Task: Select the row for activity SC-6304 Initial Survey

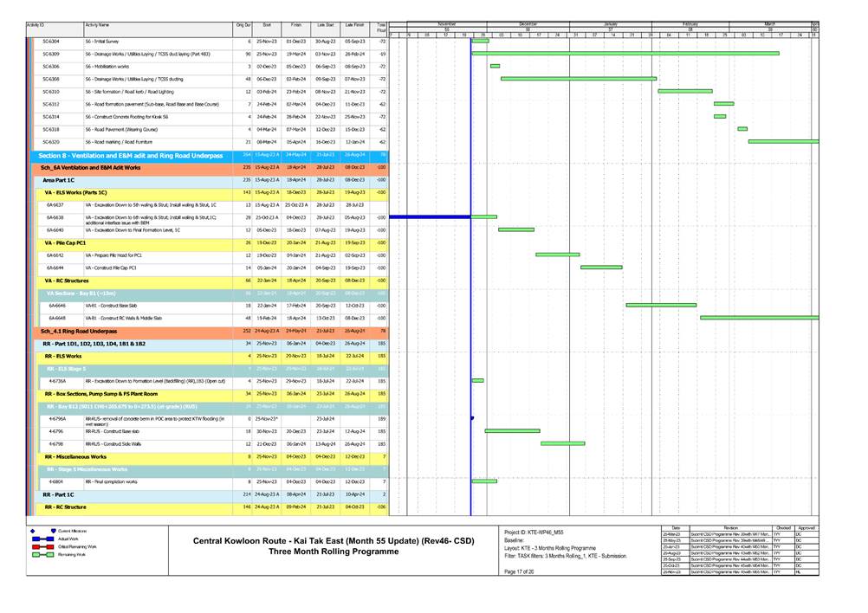Action: point(130,42)
